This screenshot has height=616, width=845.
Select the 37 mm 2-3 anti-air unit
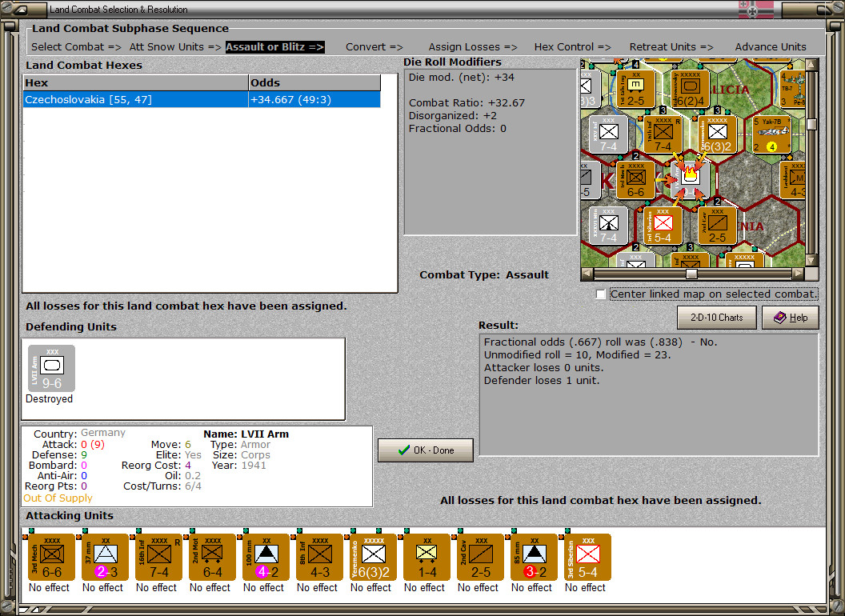pos(105,557)
